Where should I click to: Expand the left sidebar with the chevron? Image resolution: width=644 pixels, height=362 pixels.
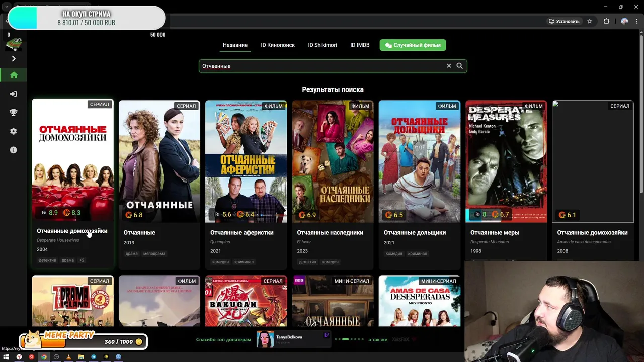pyautogui.click(x=14, y=59)
